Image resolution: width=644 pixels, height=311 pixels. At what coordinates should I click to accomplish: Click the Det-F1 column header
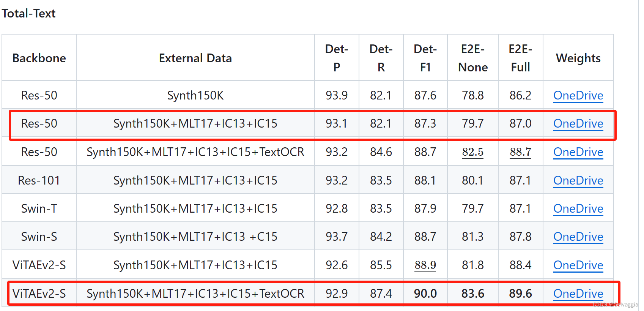click(x=425, y=58)
